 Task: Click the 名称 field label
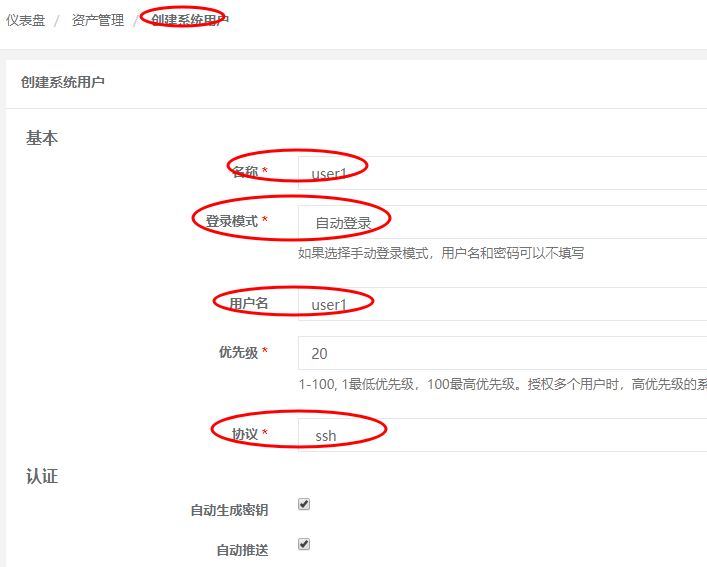click(x=245, y=172)
